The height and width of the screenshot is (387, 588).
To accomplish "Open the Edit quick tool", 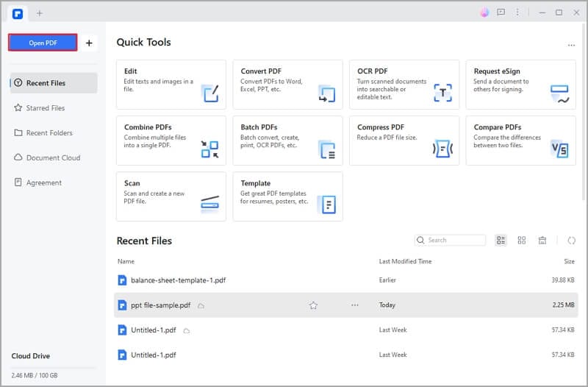I will (171, 85).
